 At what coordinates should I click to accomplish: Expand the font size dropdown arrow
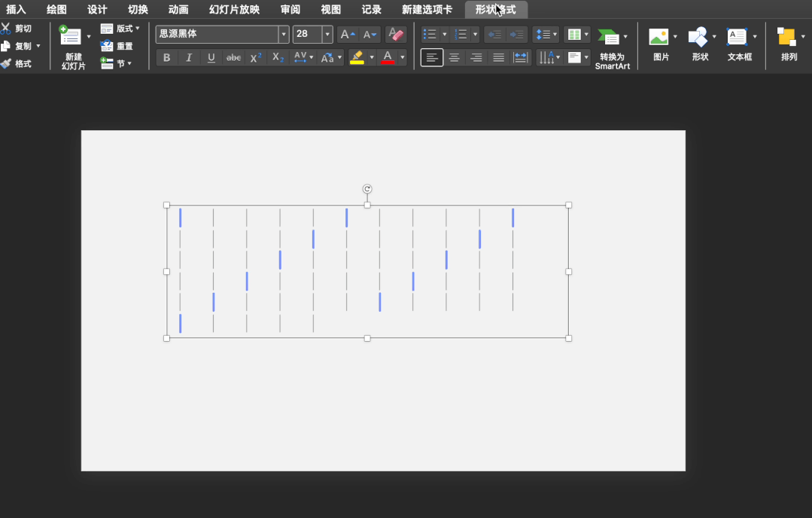327,34
